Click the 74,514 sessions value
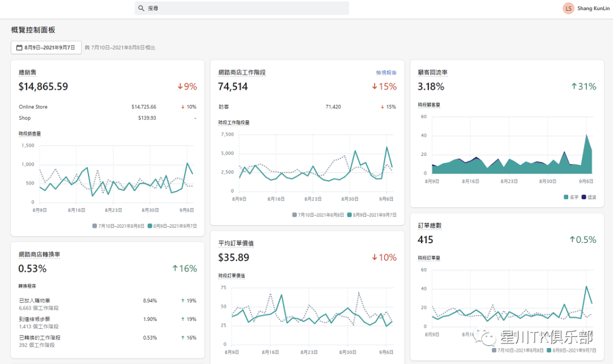This screenshot has height=364, width=613. pyautogui.click(x=233, y=86)
